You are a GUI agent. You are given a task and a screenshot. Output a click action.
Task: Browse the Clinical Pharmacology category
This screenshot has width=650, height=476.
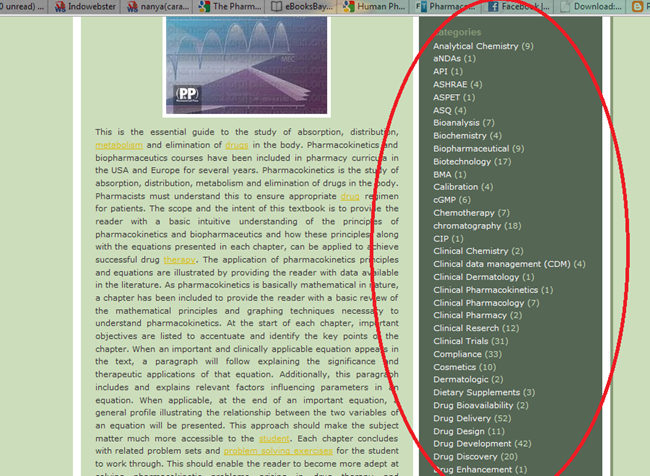point(486,303)
